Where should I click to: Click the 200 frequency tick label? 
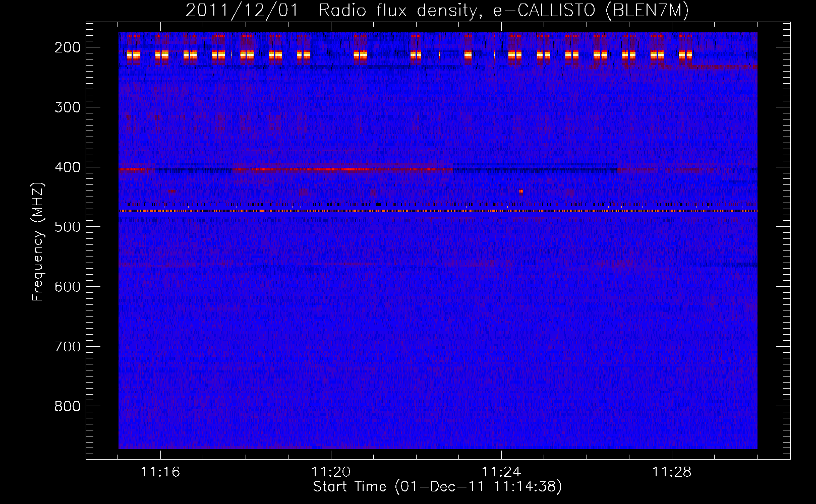[x=68, y=47]
